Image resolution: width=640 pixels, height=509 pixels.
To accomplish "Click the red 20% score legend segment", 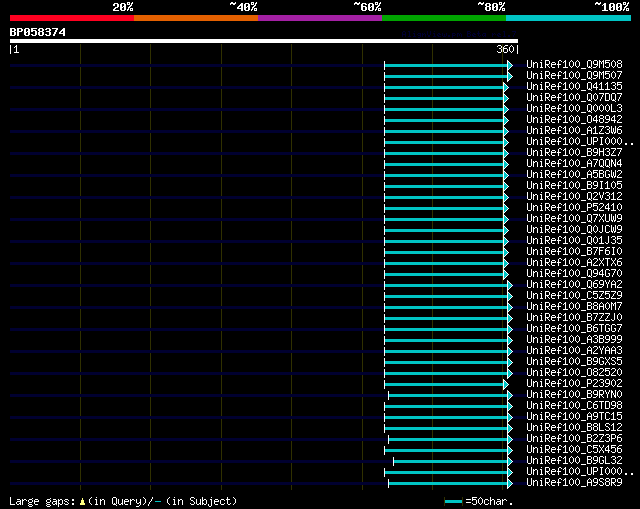I will click(72, 18).
